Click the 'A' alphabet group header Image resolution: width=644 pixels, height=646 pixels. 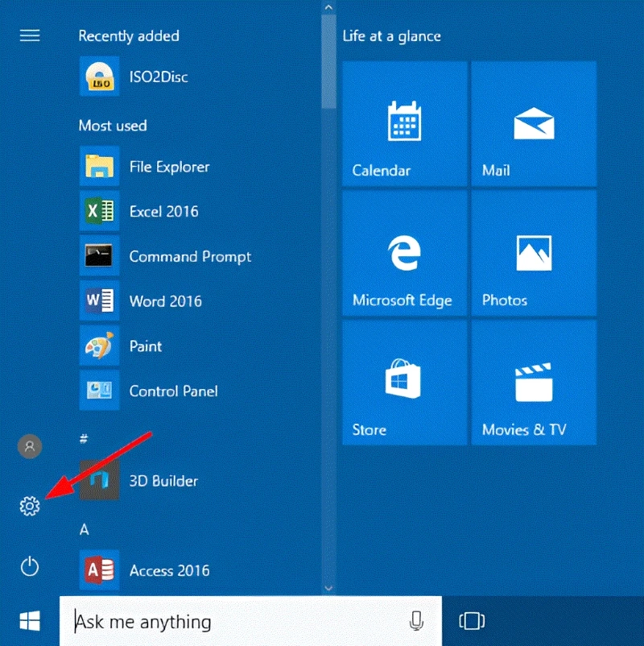click(84, 529)
